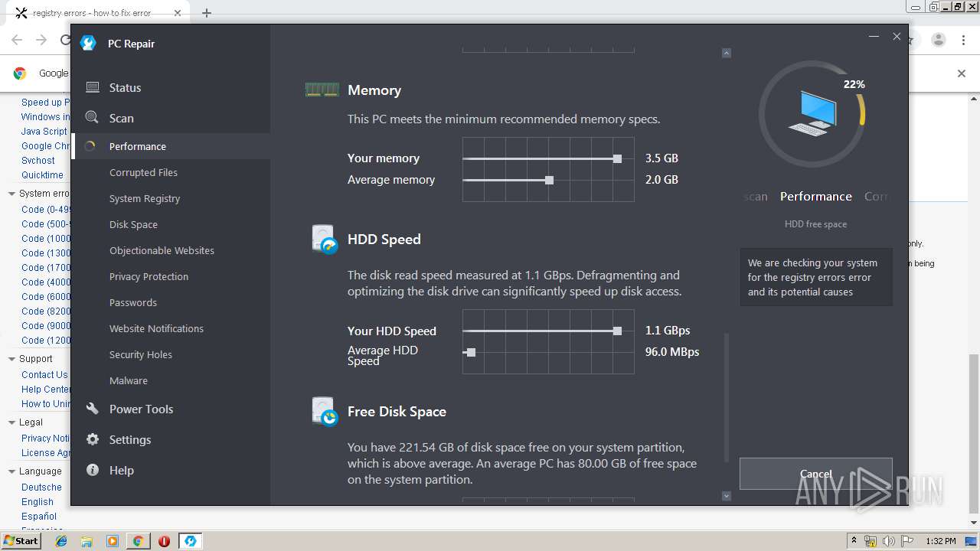Image resolution: width=980 pixels, height=551 pixels.
Task: Click the volume icon in the system tray
Action: point(888,541)
